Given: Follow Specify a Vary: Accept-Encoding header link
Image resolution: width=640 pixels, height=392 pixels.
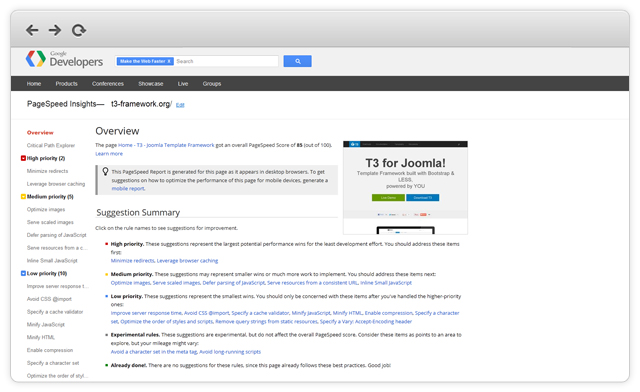Looking at the screenshot, I should coord(366,321).
